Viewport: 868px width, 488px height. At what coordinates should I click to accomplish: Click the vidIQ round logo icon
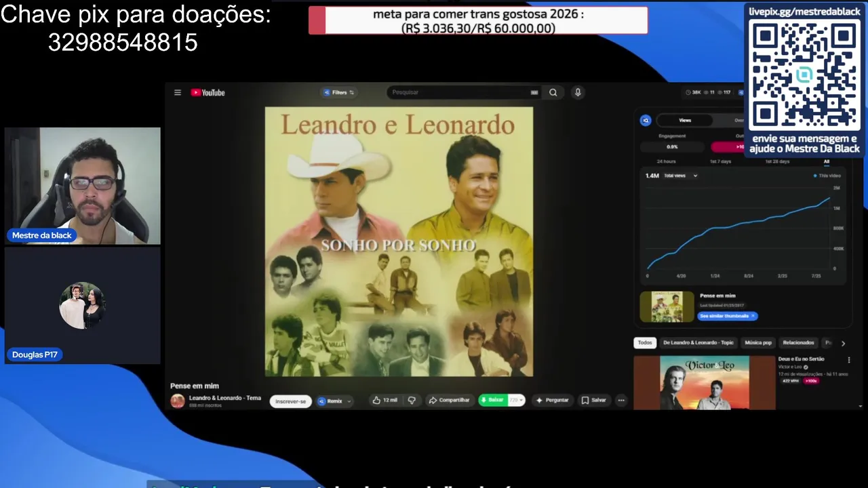point(646,120)
